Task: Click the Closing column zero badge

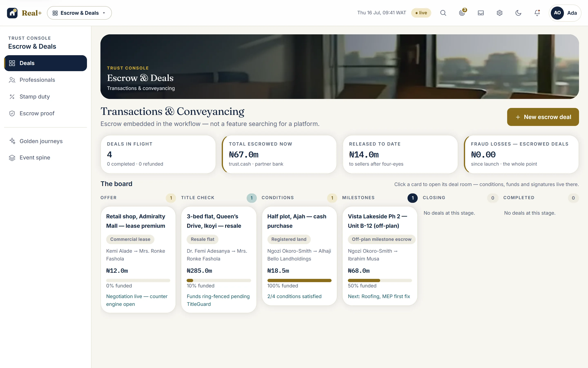Action: (493, 198)
